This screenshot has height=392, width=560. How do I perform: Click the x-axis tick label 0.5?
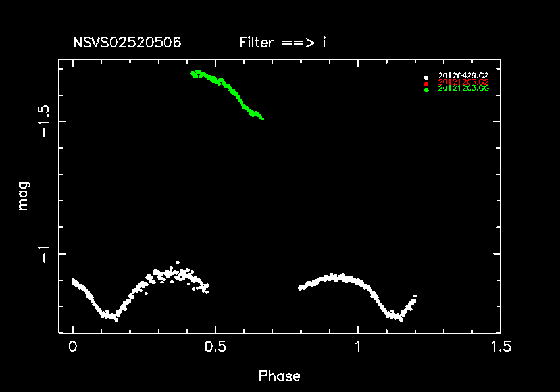click(215, 347)
